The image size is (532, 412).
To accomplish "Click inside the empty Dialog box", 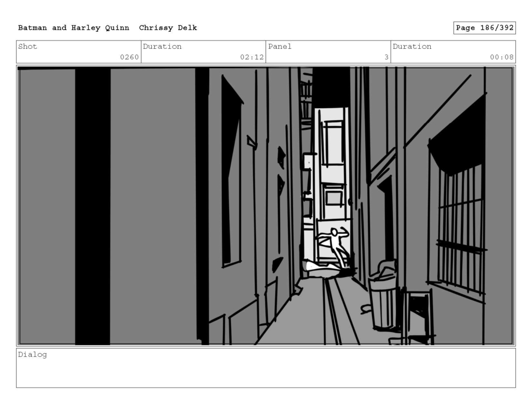I will pyautogui.click(x=266, y=368).
